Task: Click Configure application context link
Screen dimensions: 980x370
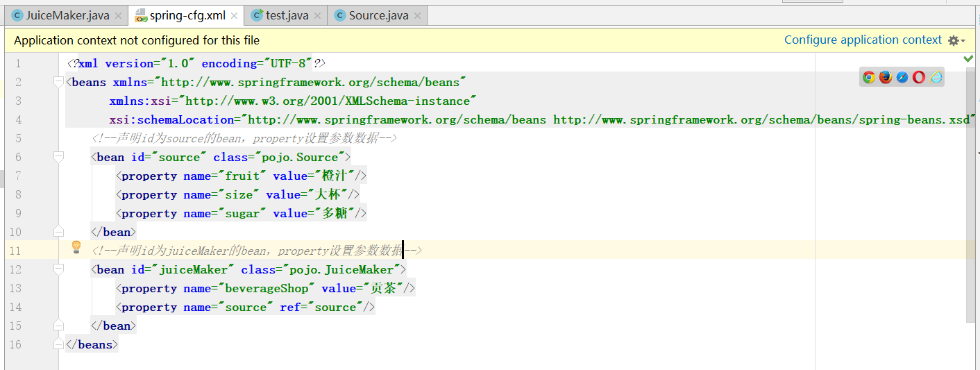Action: 863,40
